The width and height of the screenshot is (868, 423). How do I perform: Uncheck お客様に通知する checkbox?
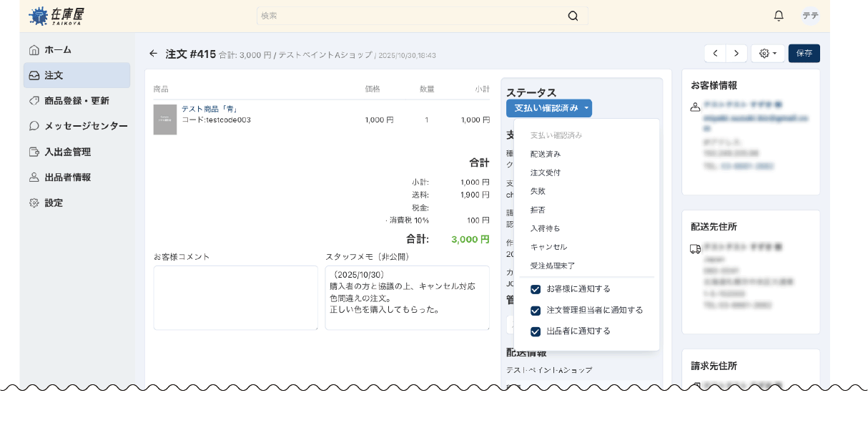pos(536,289)
